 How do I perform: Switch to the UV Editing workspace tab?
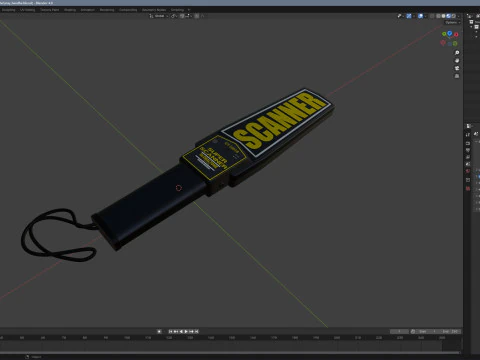27,10
